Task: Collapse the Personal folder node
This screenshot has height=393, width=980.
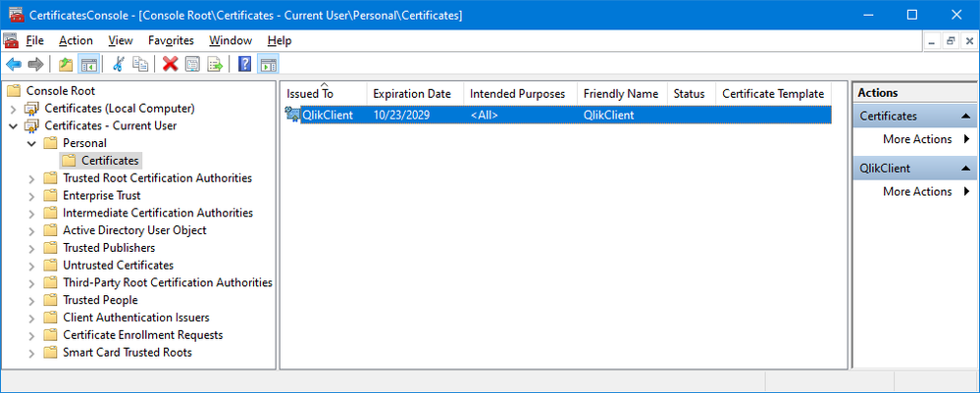Action: tap(32, 143)
